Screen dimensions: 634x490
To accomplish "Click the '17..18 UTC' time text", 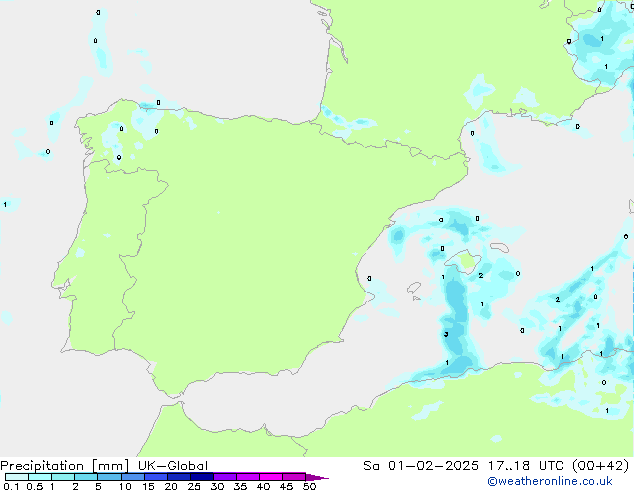I will pos(525,466).
